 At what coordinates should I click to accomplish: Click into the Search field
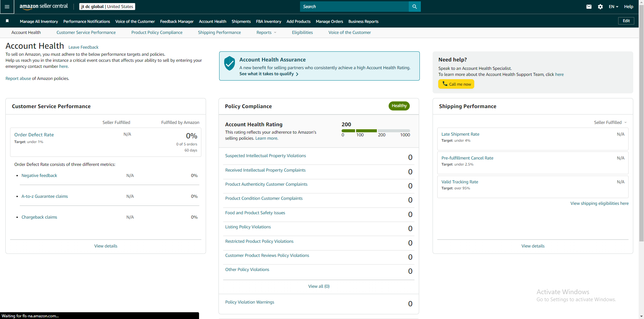point(354,6)
